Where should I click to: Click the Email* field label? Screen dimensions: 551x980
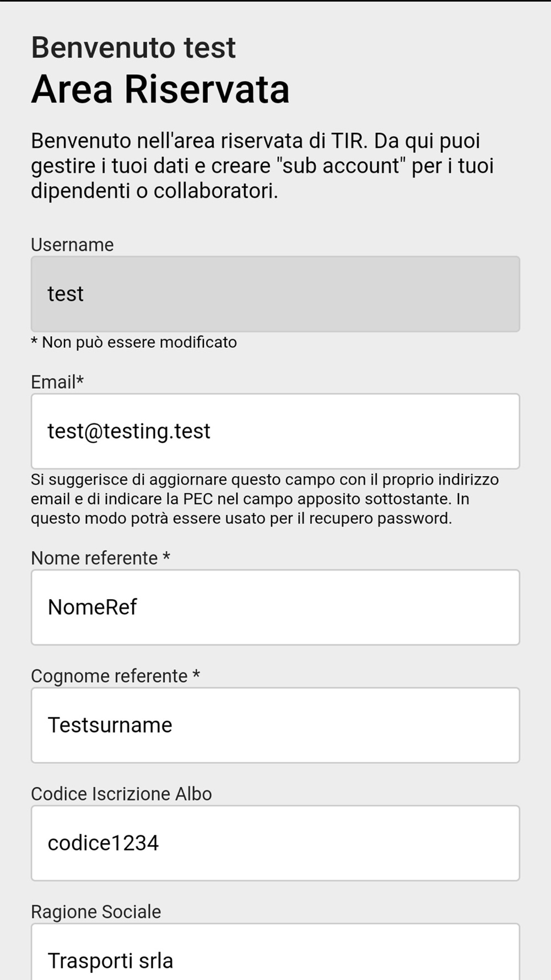point(57,382)
